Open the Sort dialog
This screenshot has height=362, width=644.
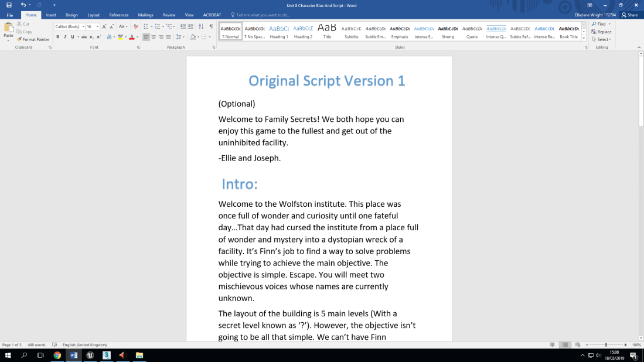[x=200, y=26]
